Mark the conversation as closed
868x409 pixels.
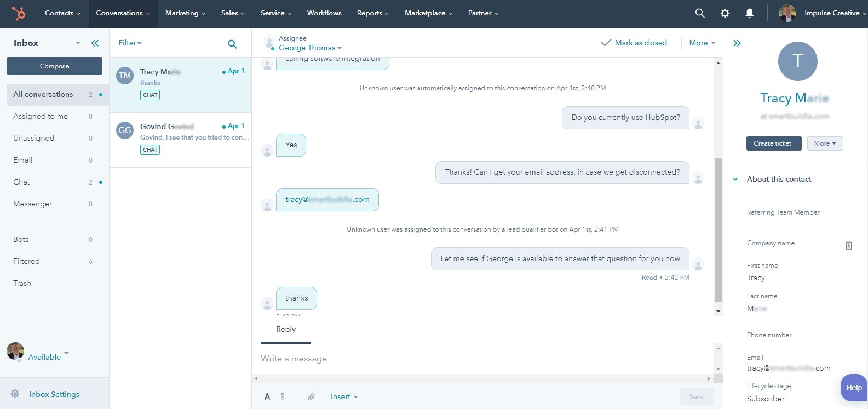pyautogui.click(x=634, y=43)
